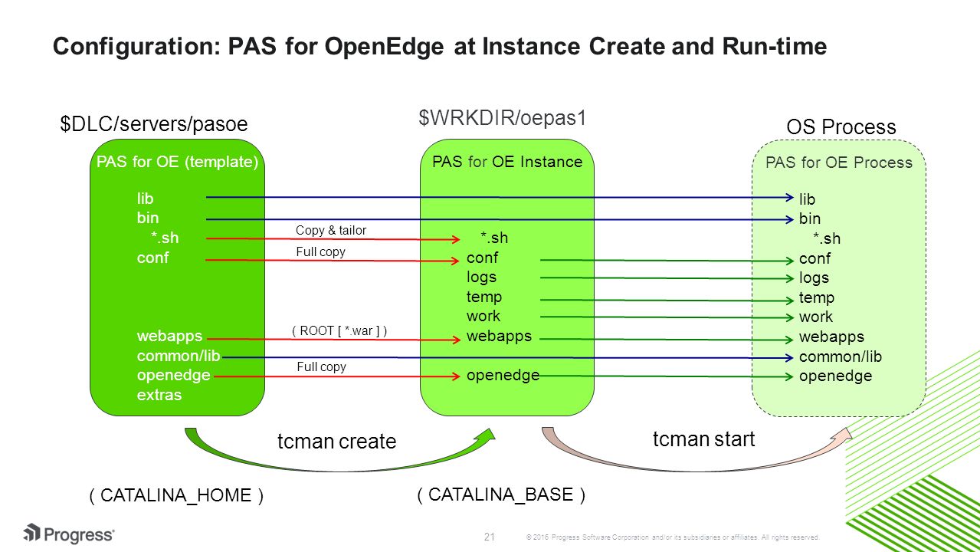980x552 pixels.
Task: Click "openedge" in the template box
Action: (173, 376)
